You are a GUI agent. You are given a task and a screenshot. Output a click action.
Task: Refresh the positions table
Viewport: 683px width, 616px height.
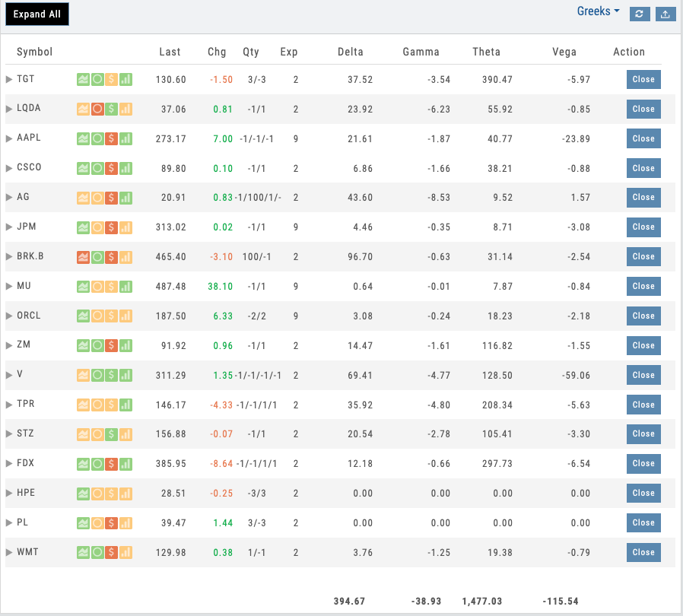click(640, 14)
